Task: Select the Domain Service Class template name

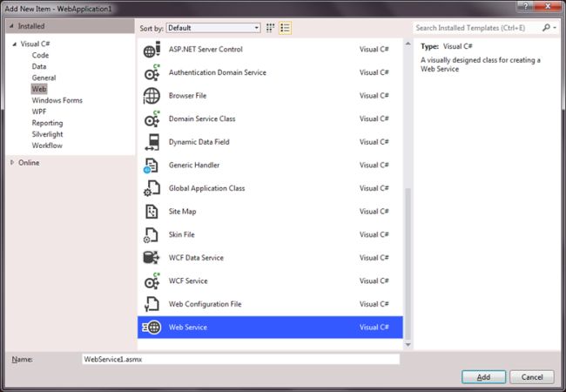Action: 202,118
